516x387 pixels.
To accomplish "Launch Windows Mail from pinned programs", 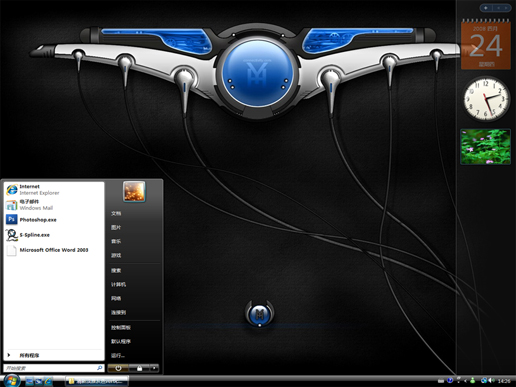I will pyautogui.click(x=53, y=205).
